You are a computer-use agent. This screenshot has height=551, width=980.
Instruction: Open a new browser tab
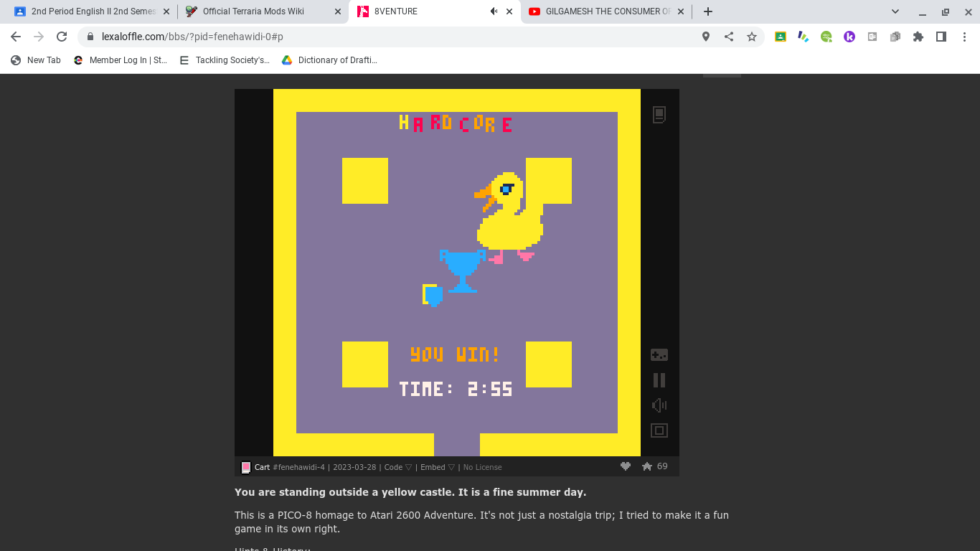pyautogui.click(x=708, y=11)
